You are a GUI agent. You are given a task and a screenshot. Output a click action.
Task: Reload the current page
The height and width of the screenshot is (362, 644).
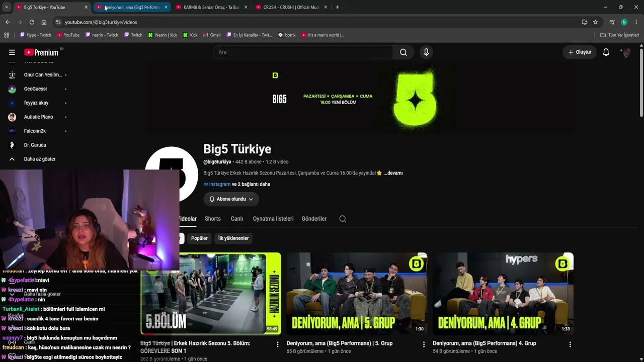pos(32,22)
